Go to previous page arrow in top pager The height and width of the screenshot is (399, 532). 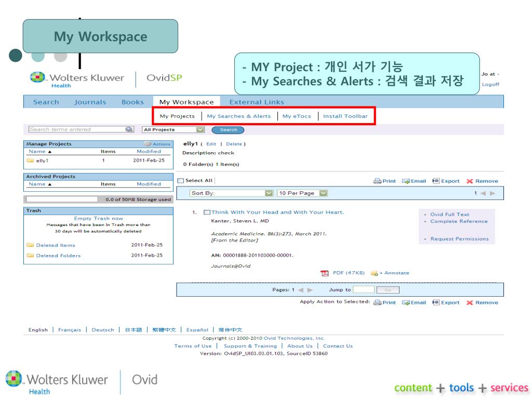(x=483, y=193)
